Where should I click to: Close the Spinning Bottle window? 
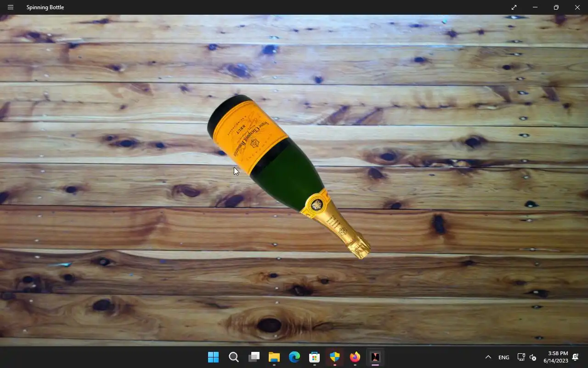click(x=577, y=7)
